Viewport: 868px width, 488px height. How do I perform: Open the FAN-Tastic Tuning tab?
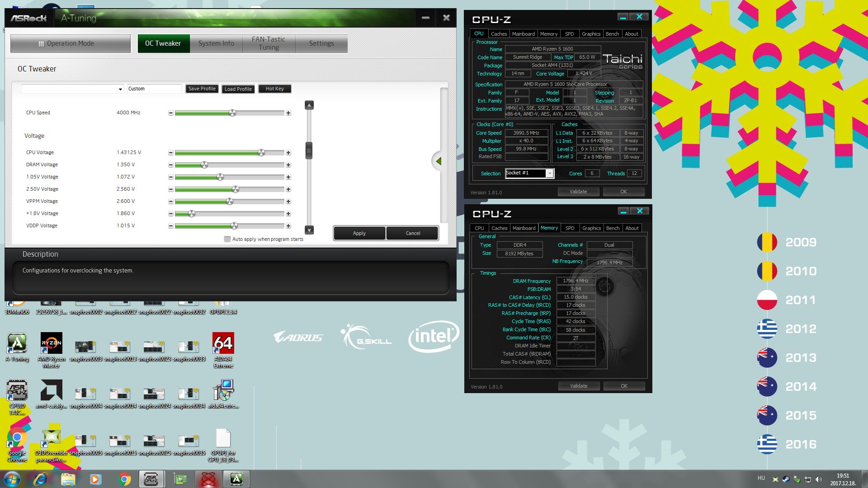pyautogui.click(x=269, y=43)
